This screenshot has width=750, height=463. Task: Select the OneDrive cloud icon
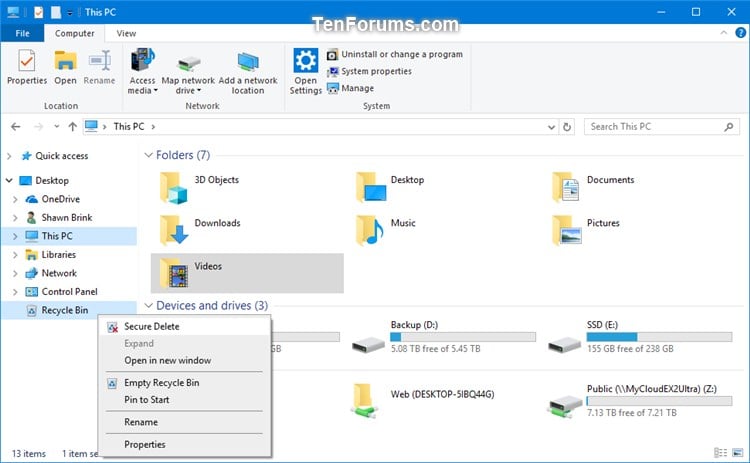pos(32,199)
